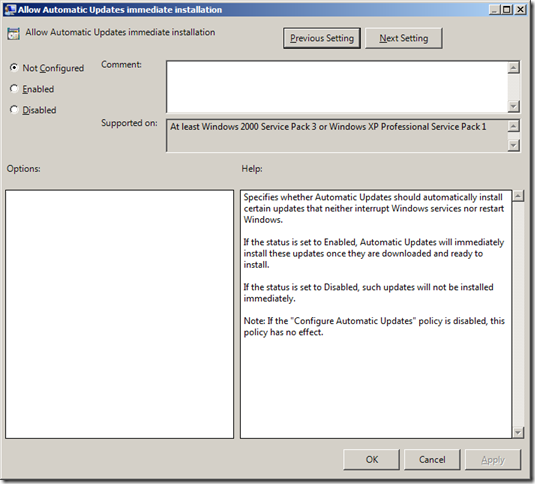The height and width of the screenshot is (484, 535).
Task: Click the Comment box scroll up arrow
Action: 514,68
